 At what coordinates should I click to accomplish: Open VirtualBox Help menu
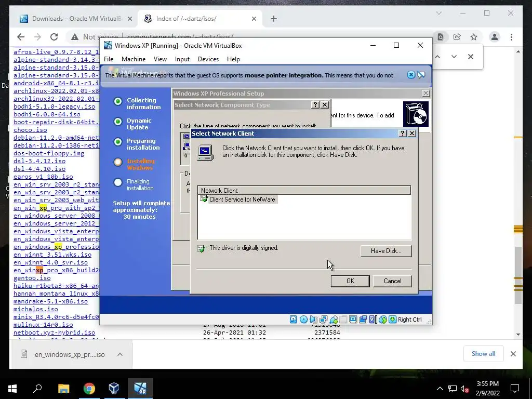coord(233,59)
